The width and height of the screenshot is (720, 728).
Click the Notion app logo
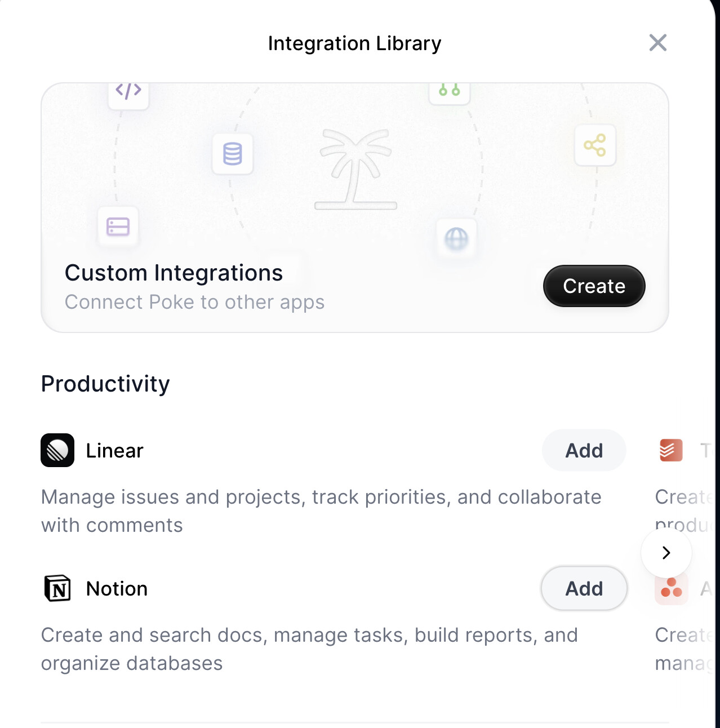57,588
